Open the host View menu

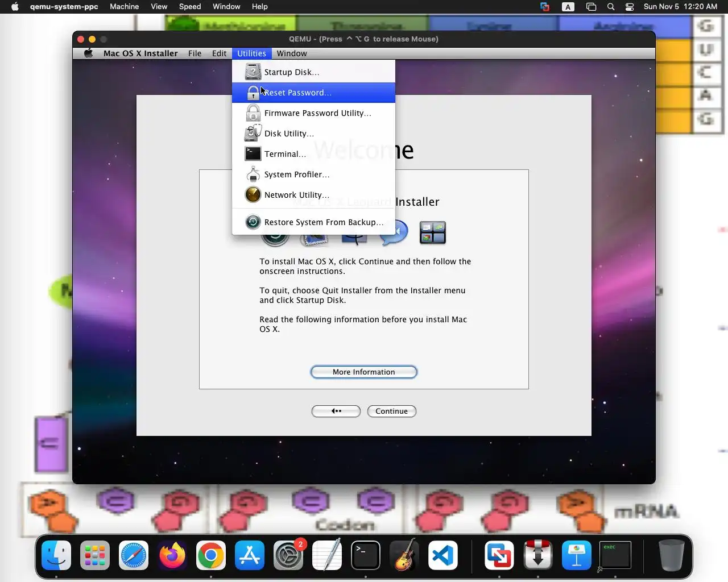(159, 7)
